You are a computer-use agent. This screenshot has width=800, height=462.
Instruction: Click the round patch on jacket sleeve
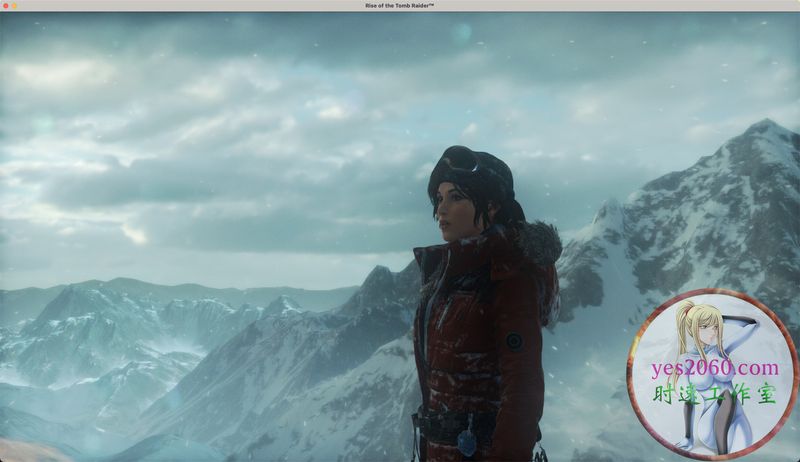tap(514, 340)
